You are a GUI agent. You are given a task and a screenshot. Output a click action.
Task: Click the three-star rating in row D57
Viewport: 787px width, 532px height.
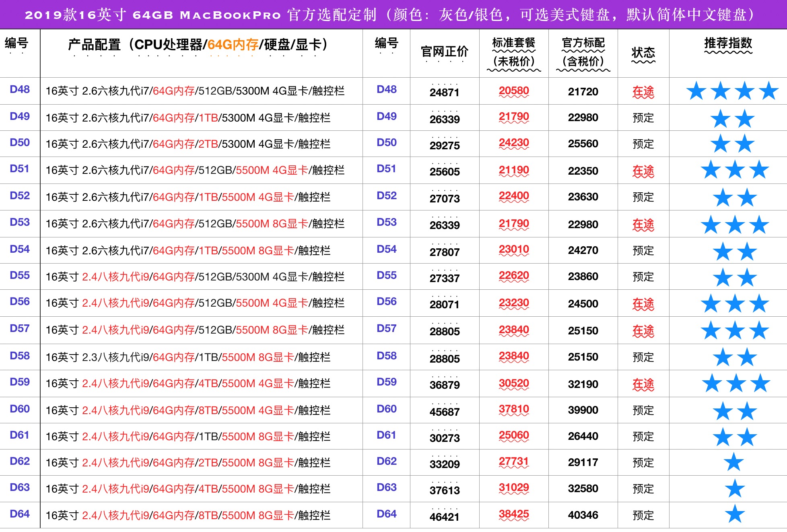735,330
